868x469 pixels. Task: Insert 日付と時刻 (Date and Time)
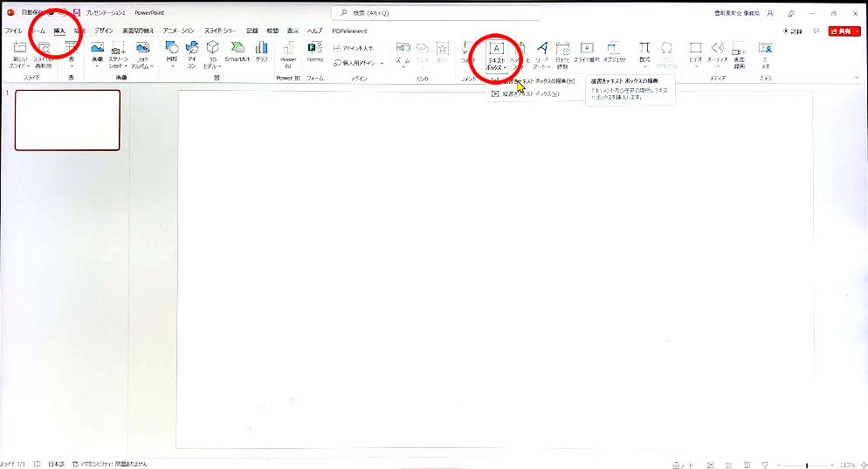point(562,55)
